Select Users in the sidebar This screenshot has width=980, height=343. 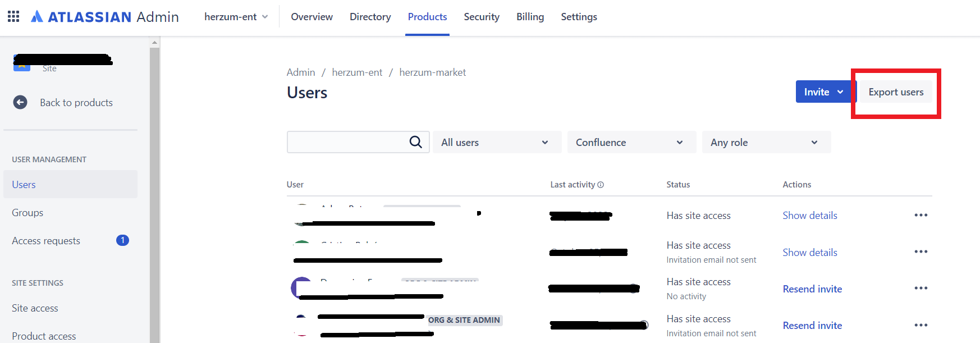coord(70,184)
